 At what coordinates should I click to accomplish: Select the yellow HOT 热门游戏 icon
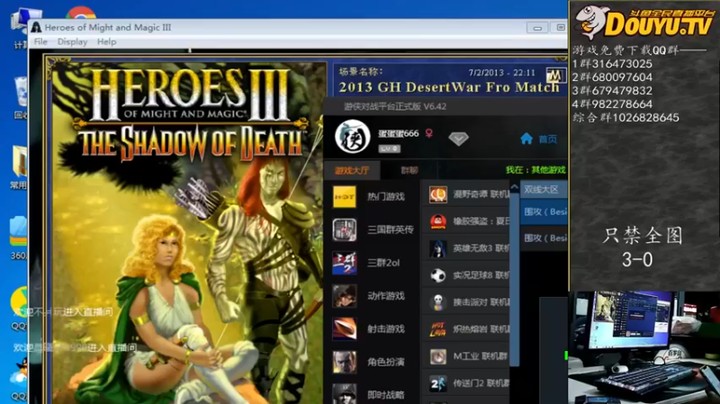pos(344,197)
